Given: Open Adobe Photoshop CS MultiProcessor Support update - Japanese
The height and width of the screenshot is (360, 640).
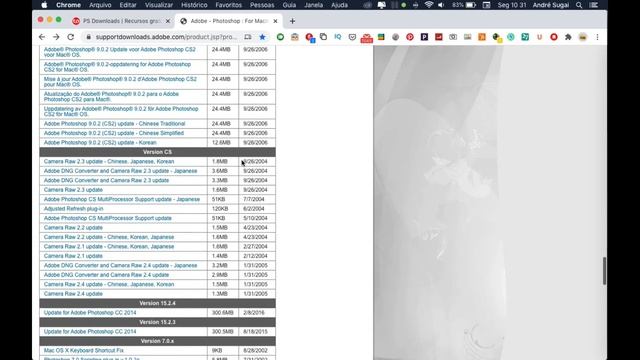Looking at the screenshot, I should pos(122,199).
